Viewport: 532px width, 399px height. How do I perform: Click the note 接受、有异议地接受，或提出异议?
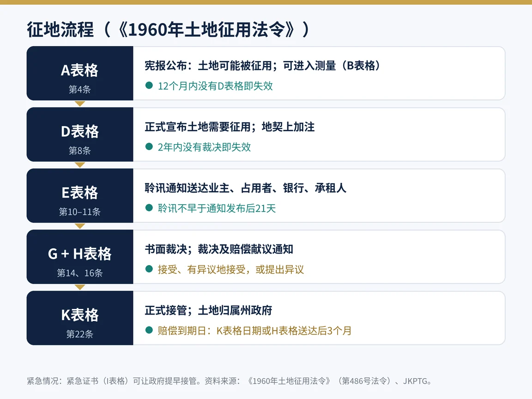[x=231, y=269]
